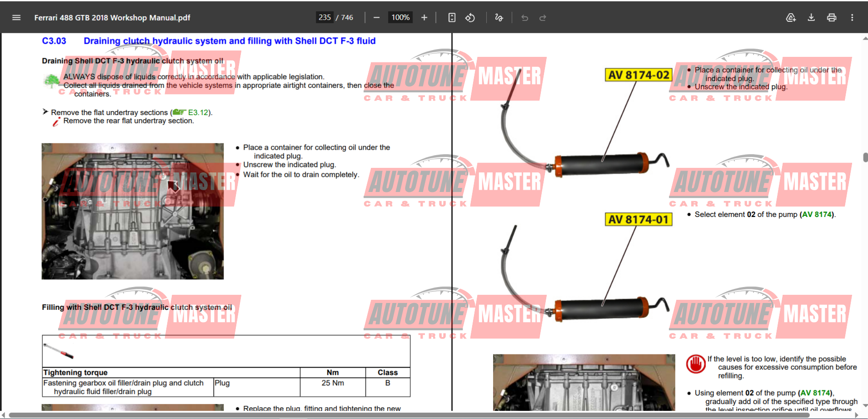Download the PDF file
Viewport: 868px width, 419px height.
click(811, 18)
